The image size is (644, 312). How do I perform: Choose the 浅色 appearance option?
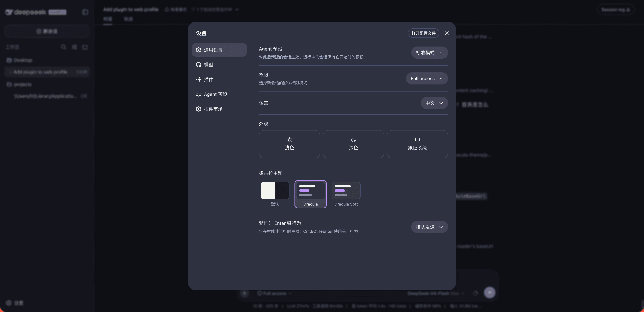click(x=289, y=144)
